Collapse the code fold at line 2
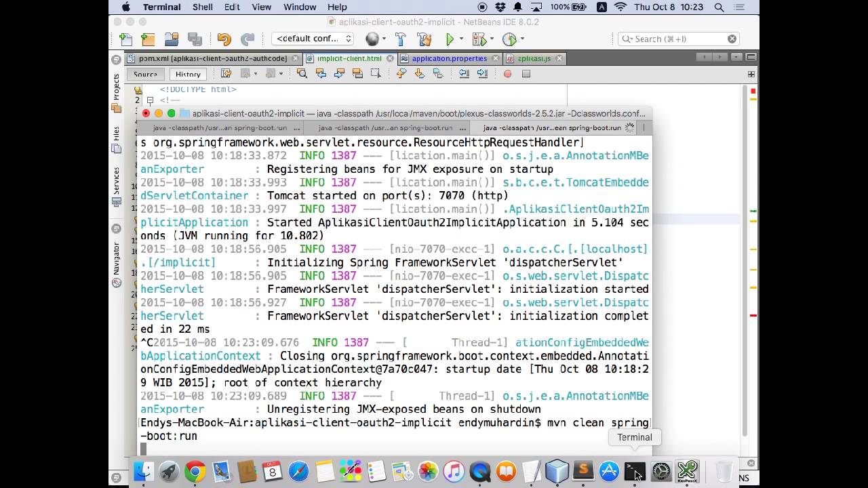868x488 pixels. pos(150,100)
